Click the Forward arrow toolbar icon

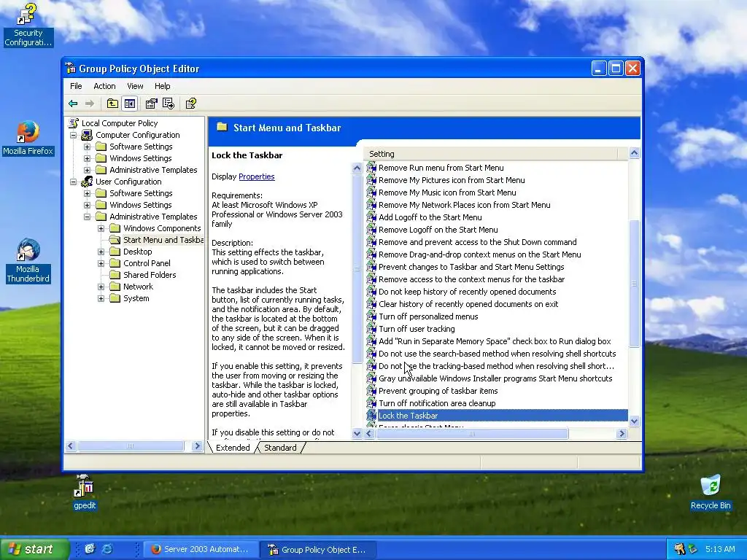[x=89, y=104]
